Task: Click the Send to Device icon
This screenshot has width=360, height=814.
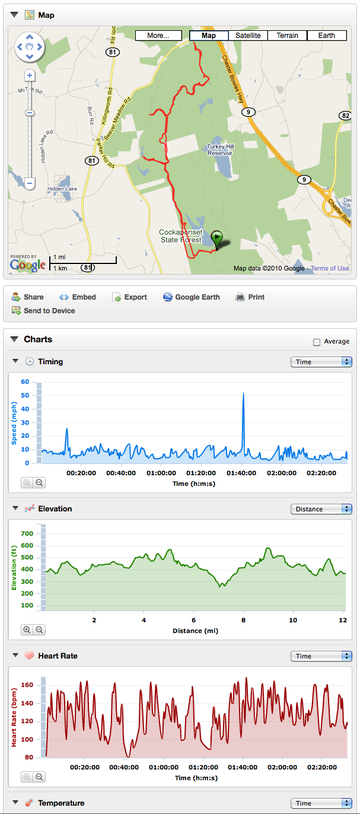Action: [x=16, y=311]
